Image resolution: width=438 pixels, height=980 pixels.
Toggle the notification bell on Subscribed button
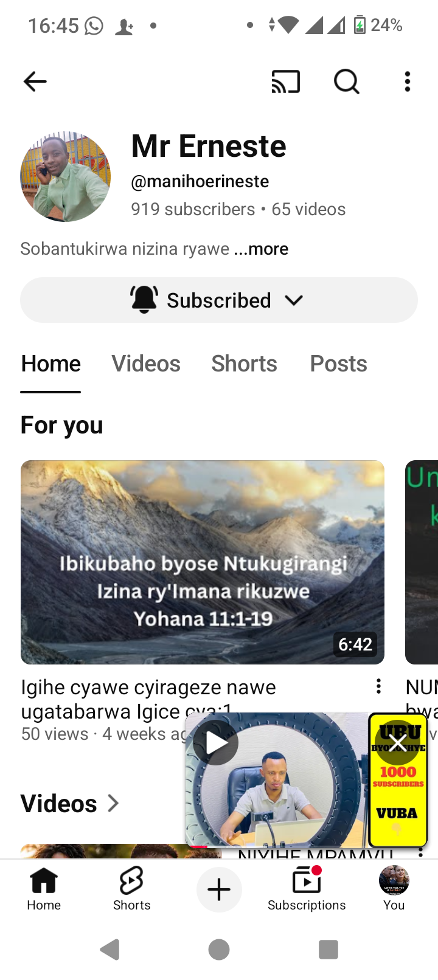(144, 300)
